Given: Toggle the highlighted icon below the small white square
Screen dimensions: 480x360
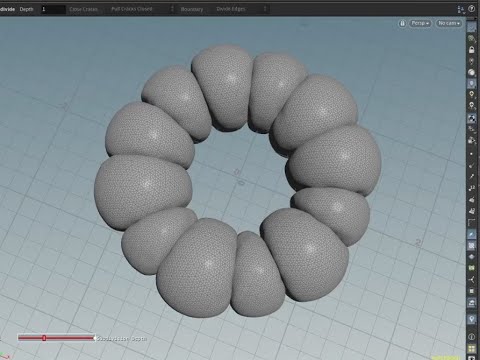Looking at the screenshot, I should (x=471, y=303).
